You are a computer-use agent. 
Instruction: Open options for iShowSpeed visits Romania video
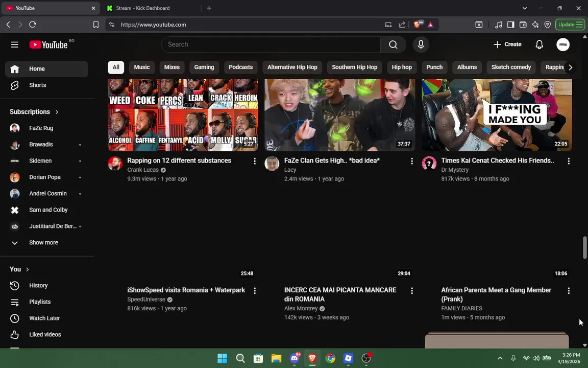pyautogui.click(x=255, y=291)
